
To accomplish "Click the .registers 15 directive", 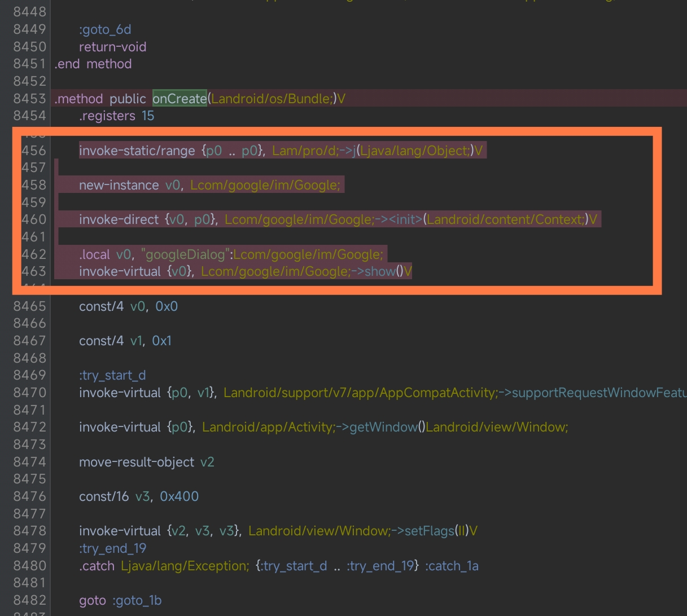I will pyautogui.click(x=116, y=116).
